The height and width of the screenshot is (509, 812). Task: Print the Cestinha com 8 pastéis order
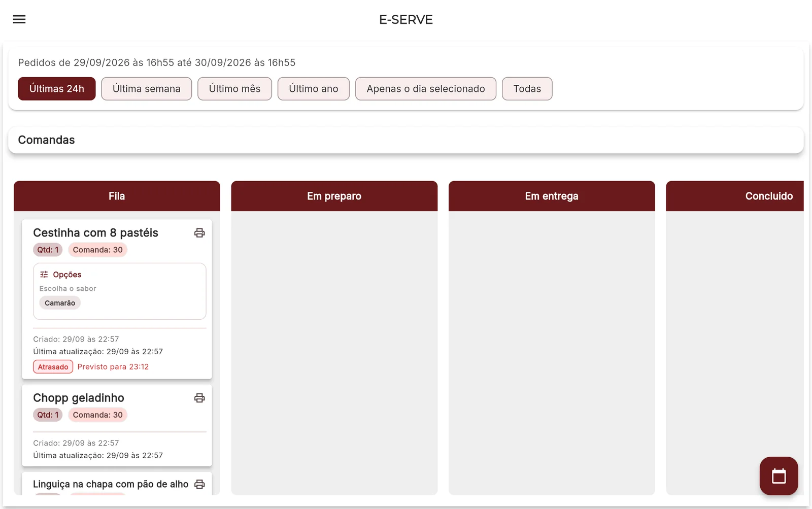click(199, 233)
